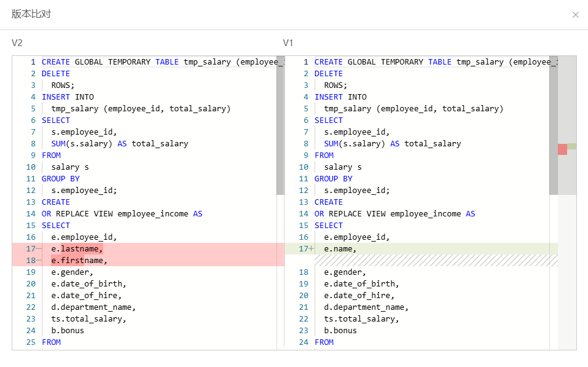
Task: Click the "s.employee_id;" line in V1 pane
Action: point(356,191)
